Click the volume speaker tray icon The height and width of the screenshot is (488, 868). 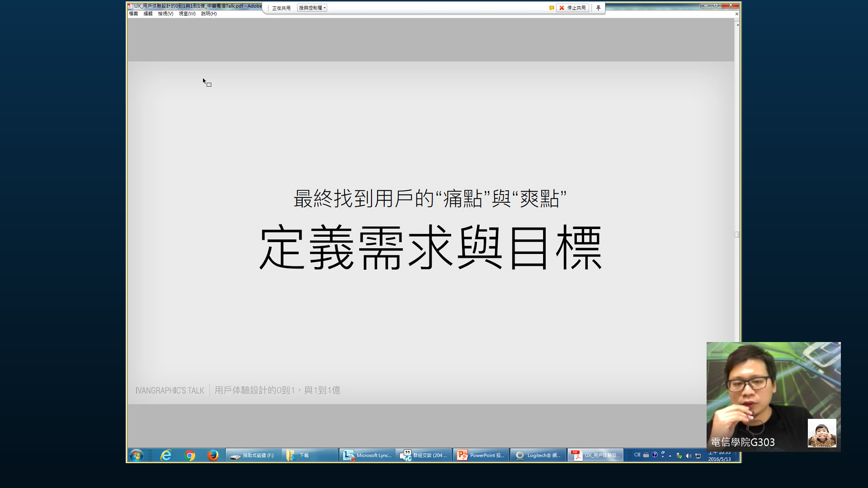(688, 456)
